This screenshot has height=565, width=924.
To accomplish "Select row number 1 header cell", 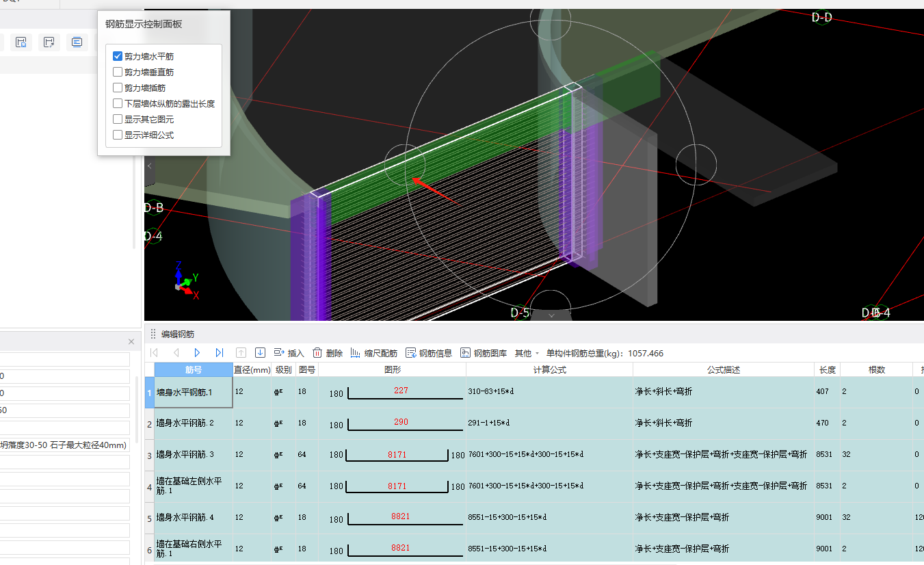I will click(149, 393).
